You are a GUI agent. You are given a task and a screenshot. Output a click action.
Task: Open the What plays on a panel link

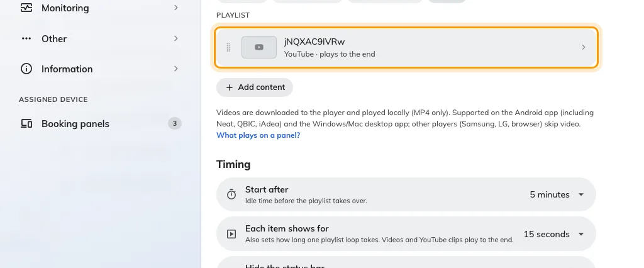coord(258,135)
